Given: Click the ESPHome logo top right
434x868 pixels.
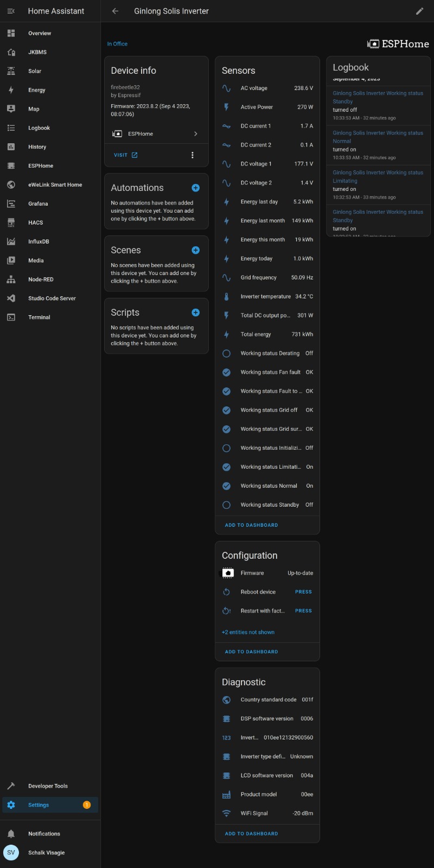Looking at the screenshot, I should [x=398, y=44].
